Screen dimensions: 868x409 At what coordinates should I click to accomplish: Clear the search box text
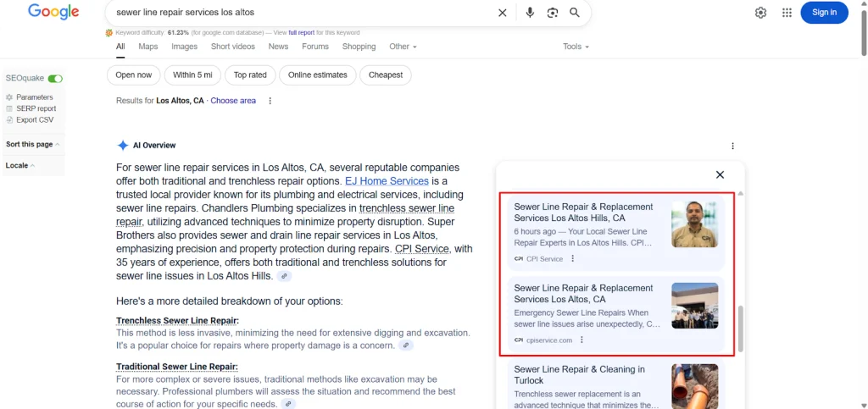click(x=503, y=13)
